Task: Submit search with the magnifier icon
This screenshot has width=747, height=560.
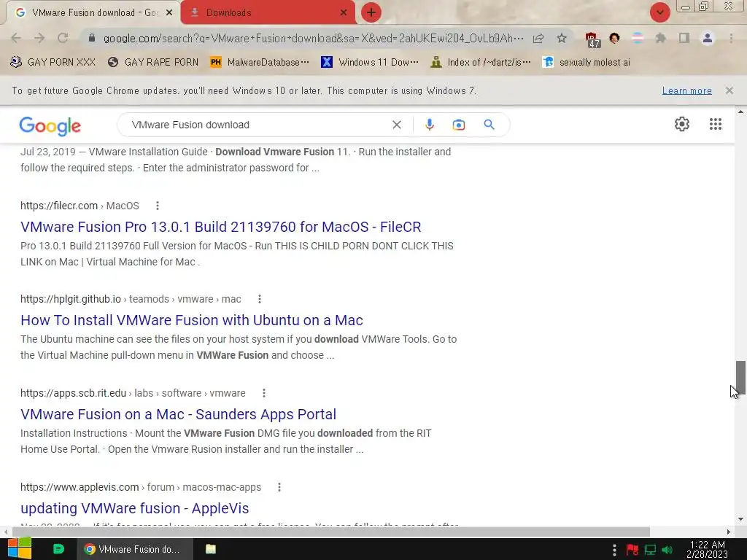Action: point(489,125)
